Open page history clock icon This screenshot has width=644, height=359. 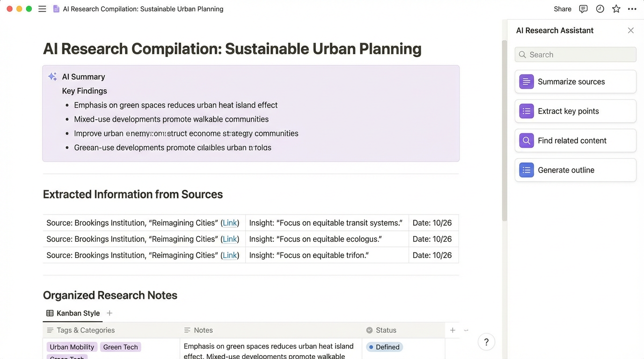pos(600,9)
